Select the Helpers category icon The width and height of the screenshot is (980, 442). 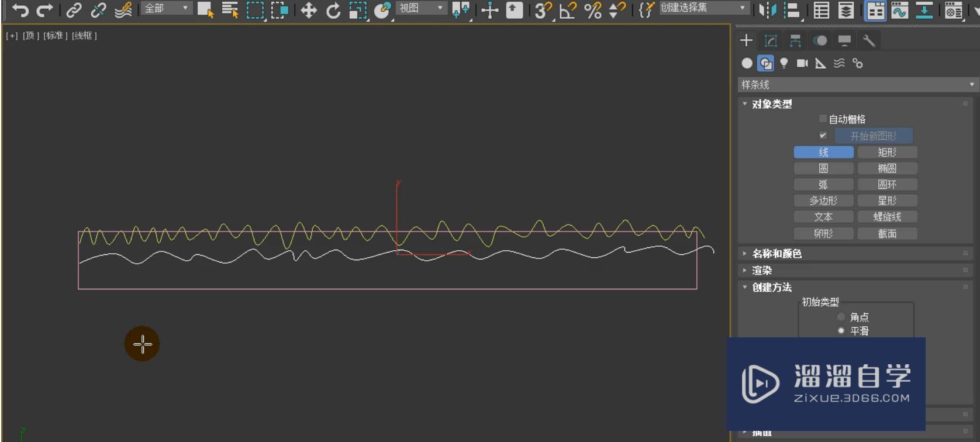tap(821, 63)
